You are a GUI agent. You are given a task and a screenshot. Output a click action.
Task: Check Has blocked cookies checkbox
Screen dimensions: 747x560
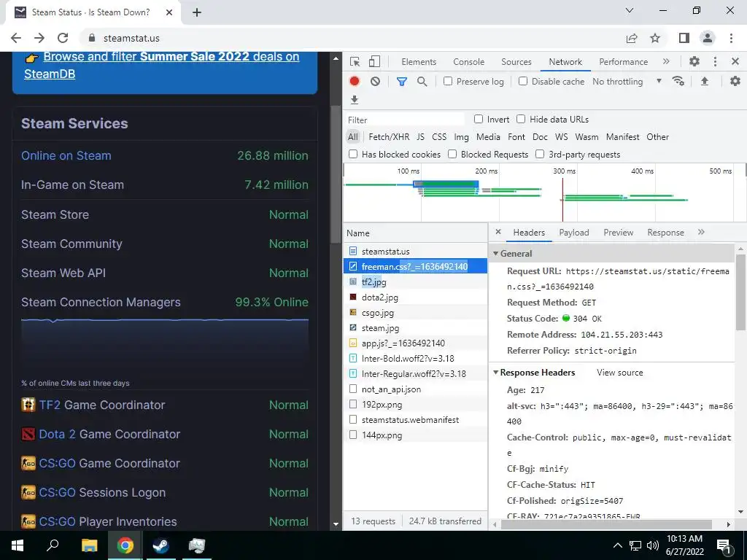(x=353, y=154)
